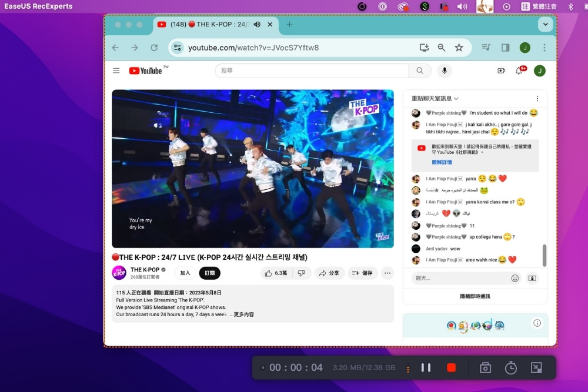The width and height of the screenshot is (588, 392).
Task: Focus the address bar showing youtube.com/watch
Action: [x=253, y=48]
